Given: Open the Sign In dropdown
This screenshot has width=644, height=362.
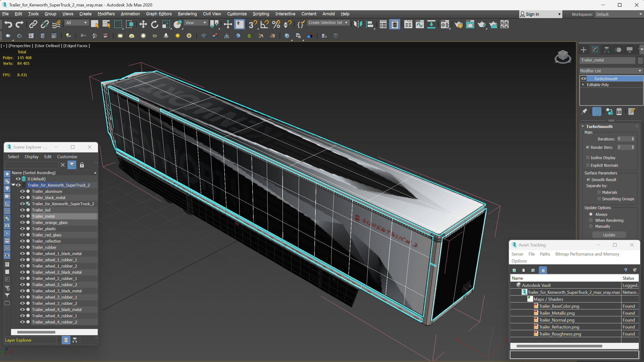Looking at the screenshot, I should coord(541,14).
